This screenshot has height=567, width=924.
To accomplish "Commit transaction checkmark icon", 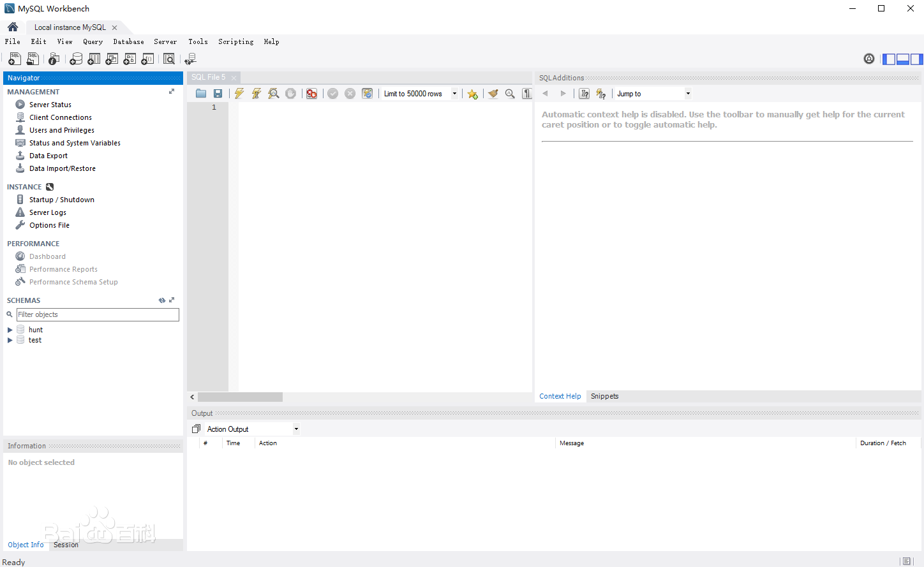I will pyautogui.click(x=332, y=94).
